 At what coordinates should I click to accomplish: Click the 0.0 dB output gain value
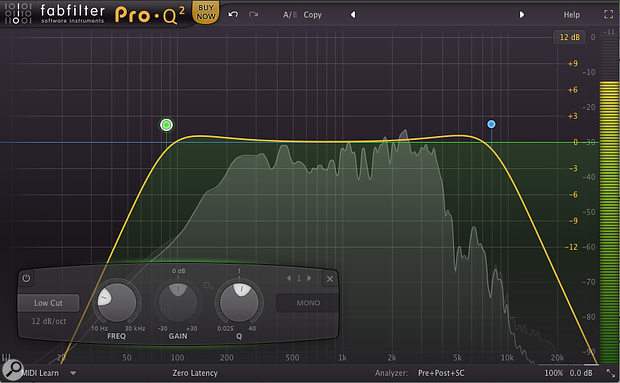[x=581, y=373]
